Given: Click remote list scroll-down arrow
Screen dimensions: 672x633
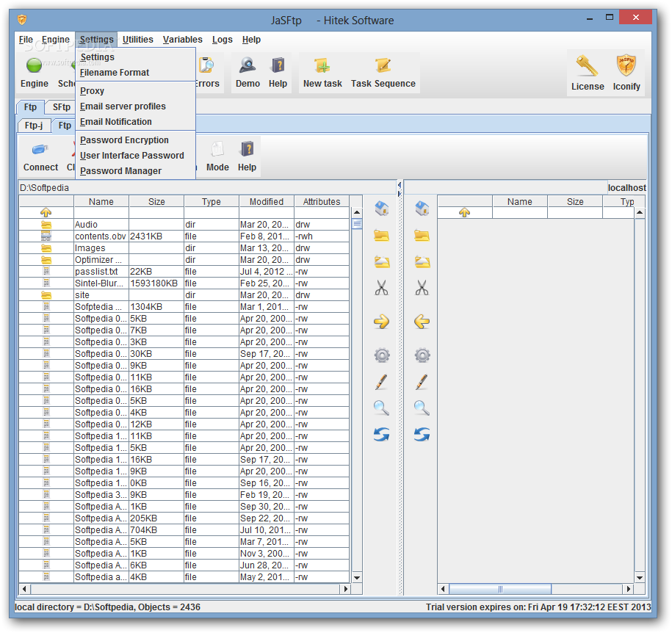Looking at the screenshot, I should coord(640,577).
